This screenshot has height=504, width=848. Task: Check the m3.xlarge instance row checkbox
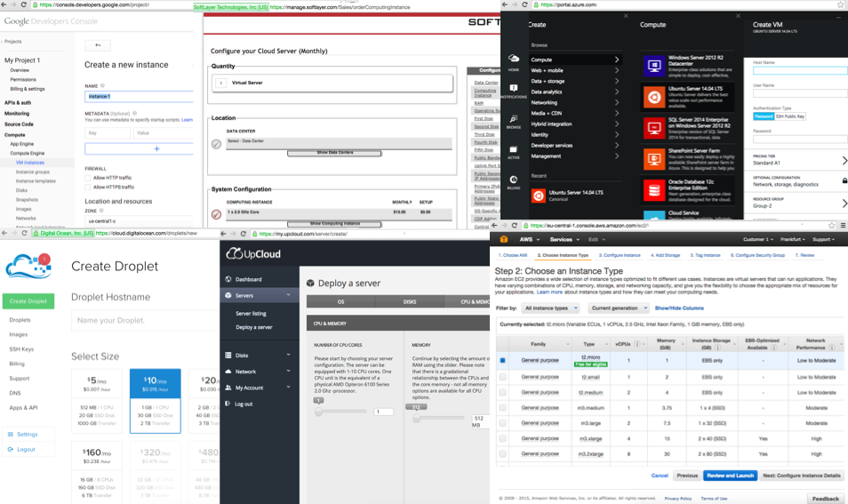coord(503,438)
